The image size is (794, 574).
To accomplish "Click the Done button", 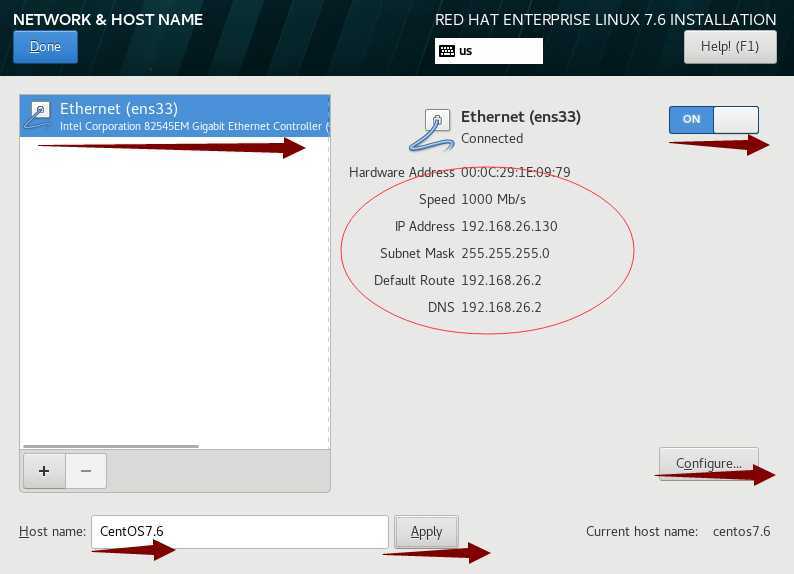I will 45,47.
